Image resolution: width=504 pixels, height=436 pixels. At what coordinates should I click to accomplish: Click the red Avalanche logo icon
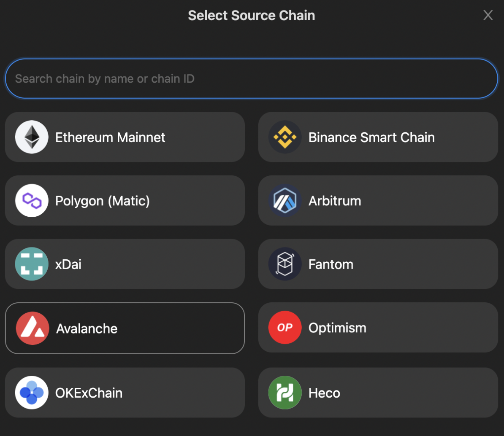[33, 328]
